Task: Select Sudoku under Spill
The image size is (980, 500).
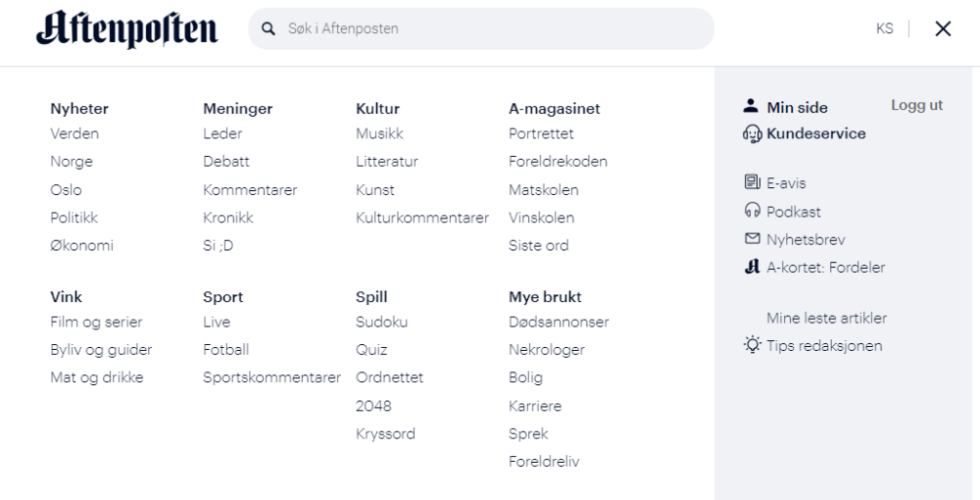Action: 381,322
